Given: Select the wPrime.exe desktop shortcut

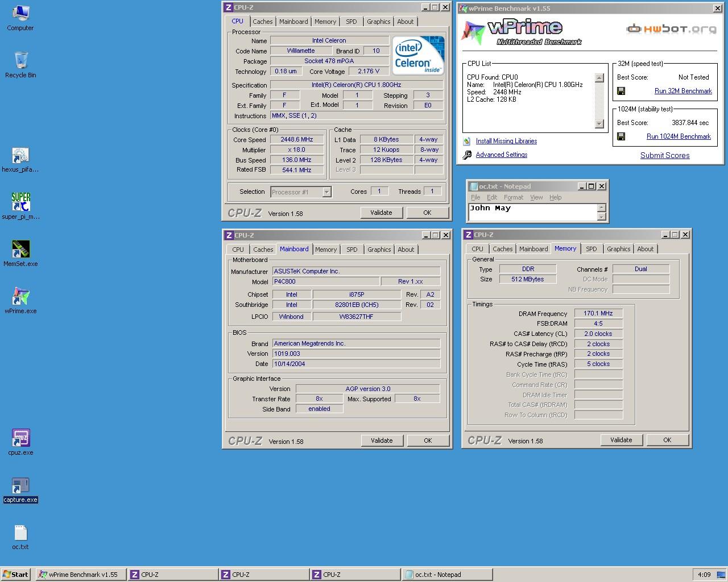Looking at the screenshot, I should [x=20, y=301].
